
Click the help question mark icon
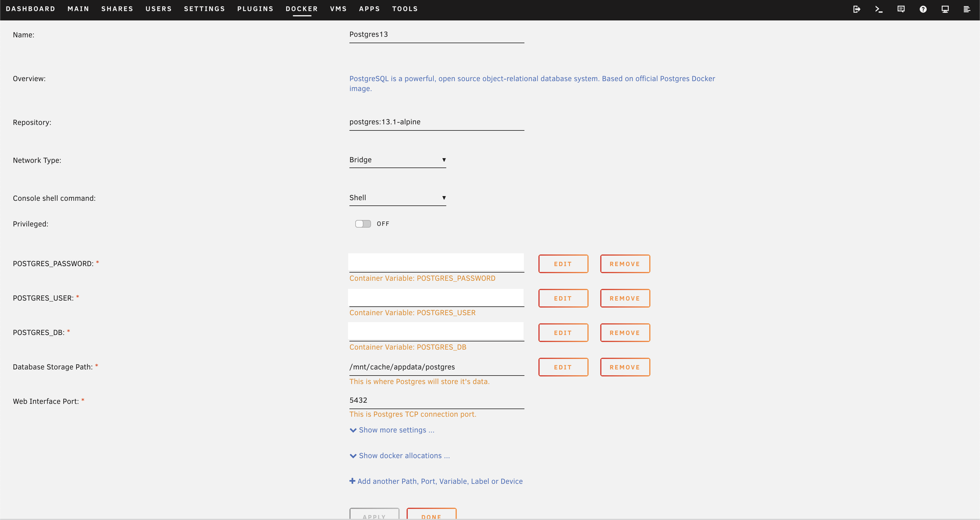click(x=923, y=9)
